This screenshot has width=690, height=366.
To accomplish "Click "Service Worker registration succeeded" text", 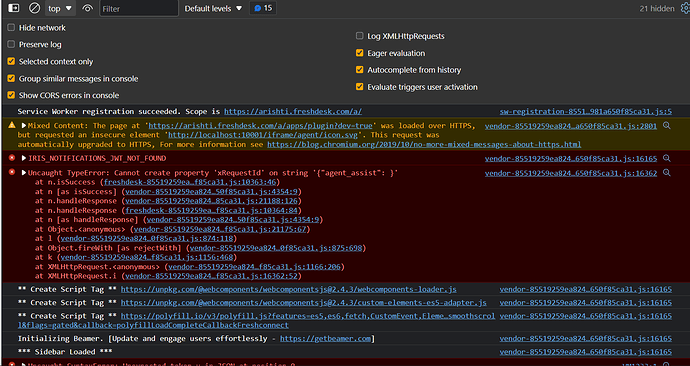I will coord(99,111).
